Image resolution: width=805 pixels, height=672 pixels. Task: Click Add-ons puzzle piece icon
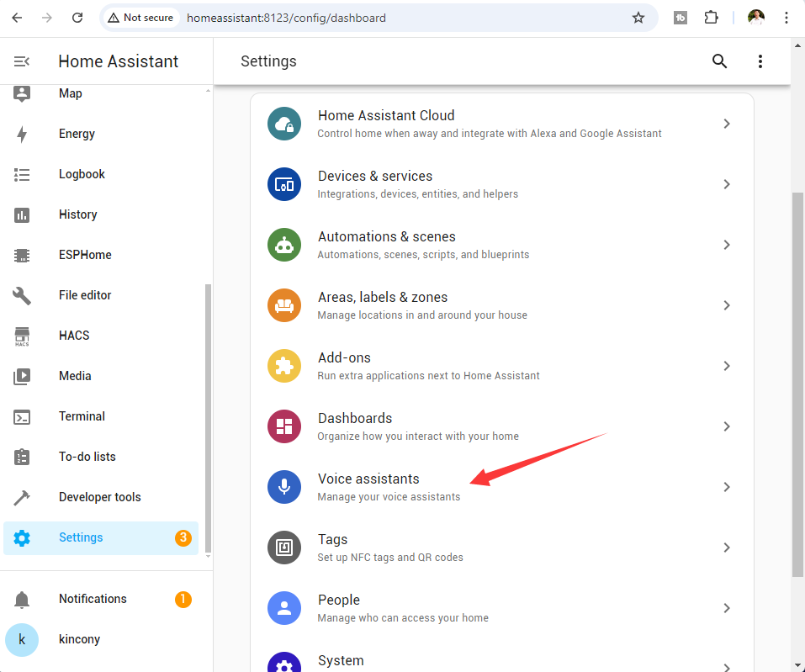(x=284, y=366)
